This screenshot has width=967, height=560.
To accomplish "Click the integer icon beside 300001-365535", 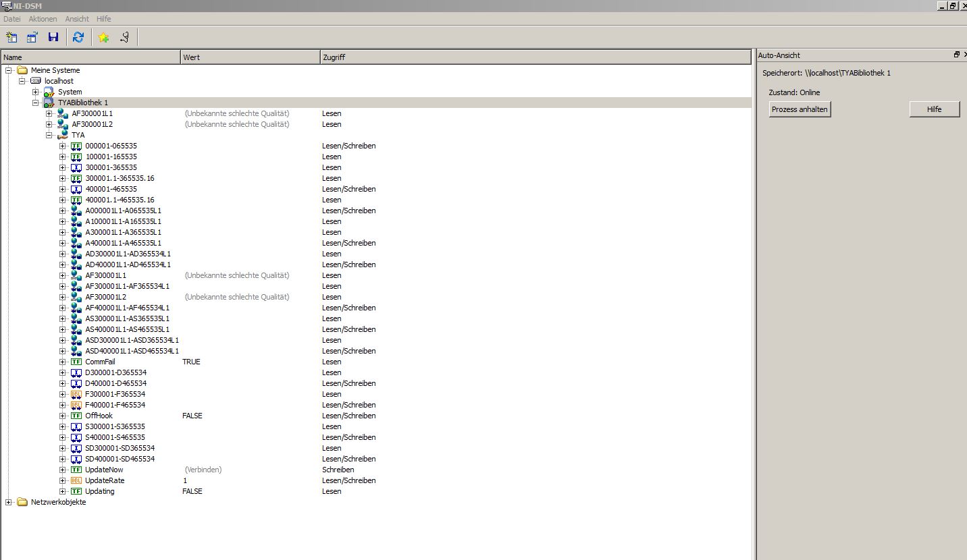I will [76, 167].
